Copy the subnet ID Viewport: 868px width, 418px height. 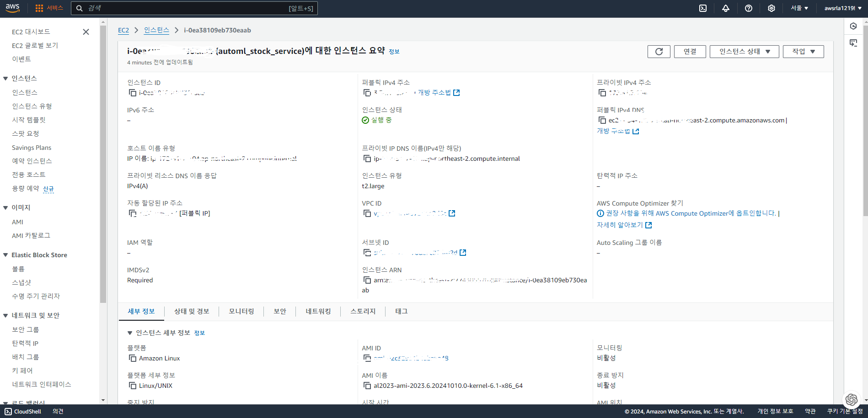click(367, 253)
